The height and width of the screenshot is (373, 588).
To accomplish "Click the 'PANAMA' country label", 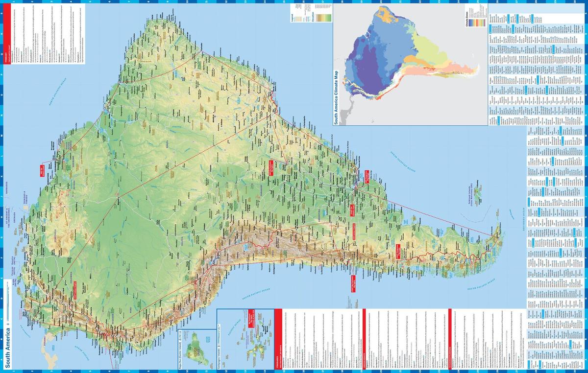I will pyautogui.click(x=45, y=340).
